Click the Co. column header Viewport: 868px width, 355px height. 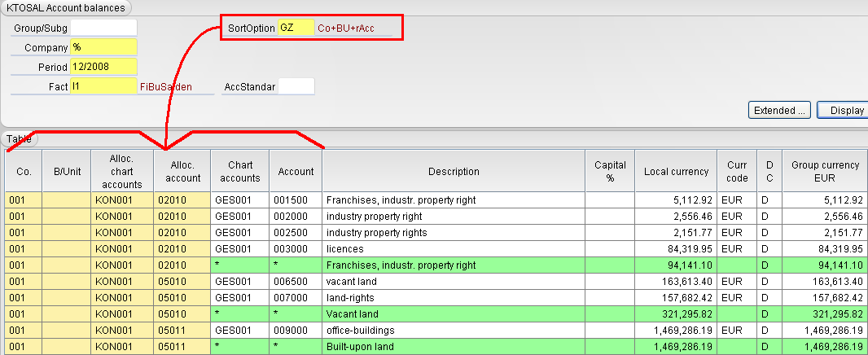[x=24, y=171]
